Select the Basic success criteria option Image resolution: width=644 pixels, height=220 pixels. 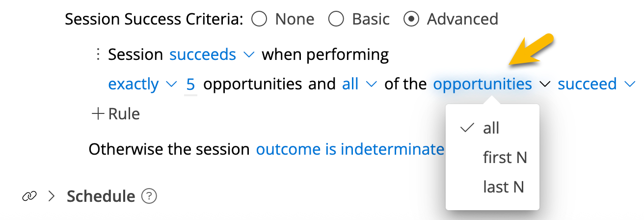(x=336, y=19)
